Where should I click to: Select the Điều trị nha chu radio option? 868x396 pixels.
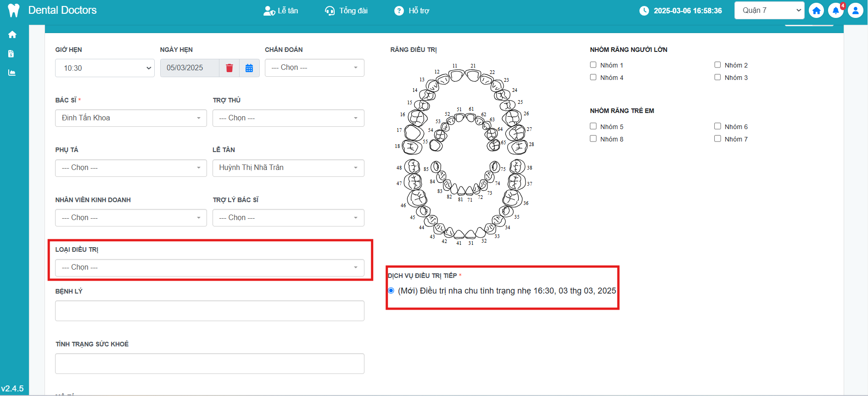(391, 290)
